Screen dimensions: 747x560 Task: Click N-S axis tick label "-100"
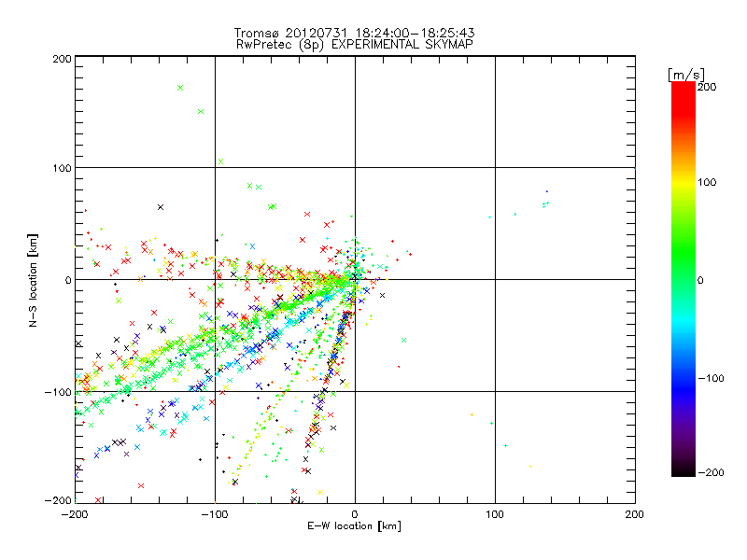(x=58, y=392)
